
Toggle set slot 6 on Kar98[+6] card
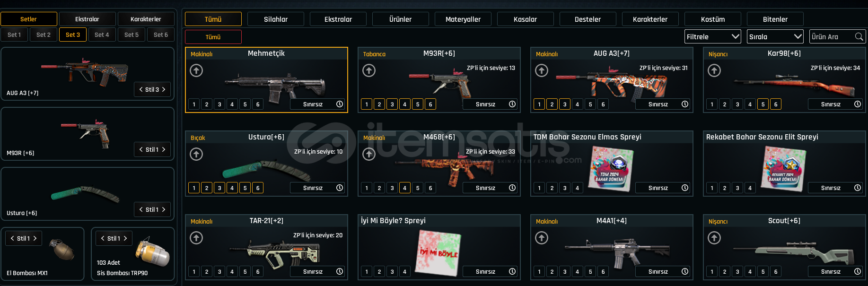point(776,104)
